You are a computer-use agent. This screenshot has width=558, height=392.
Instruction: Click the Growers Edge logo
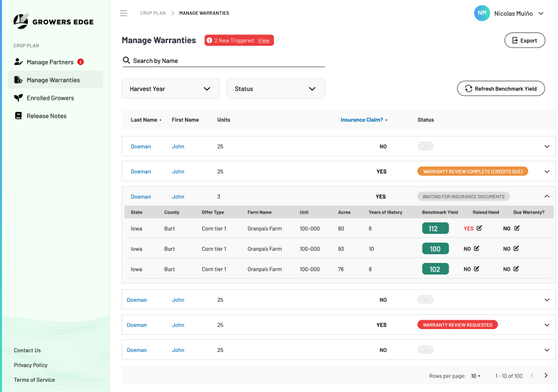(53, 22)
